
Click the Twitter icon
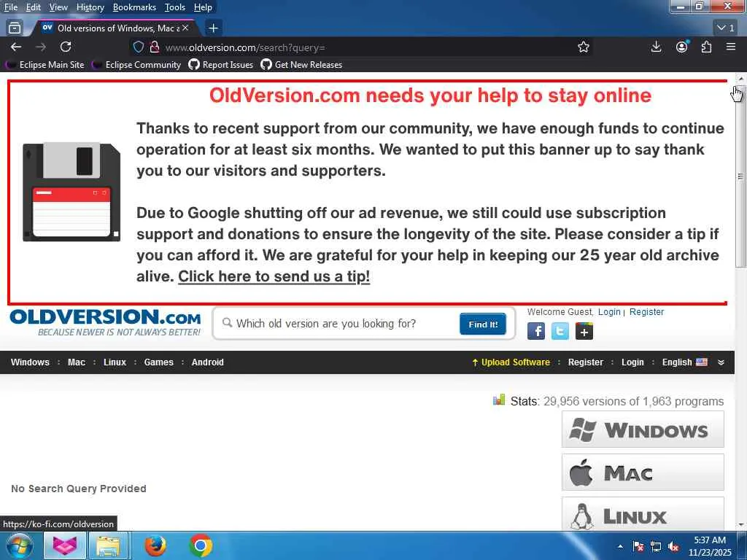tap(560, 331)
